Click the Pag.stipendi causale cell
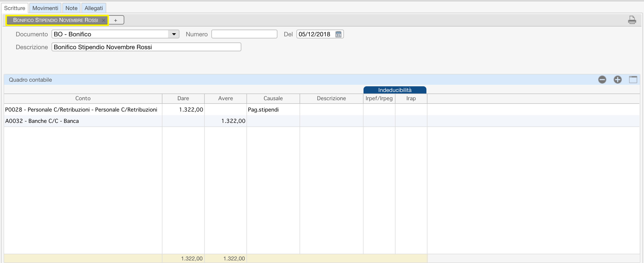The width and height of the screenshot is (644, 263). point(273,109)
